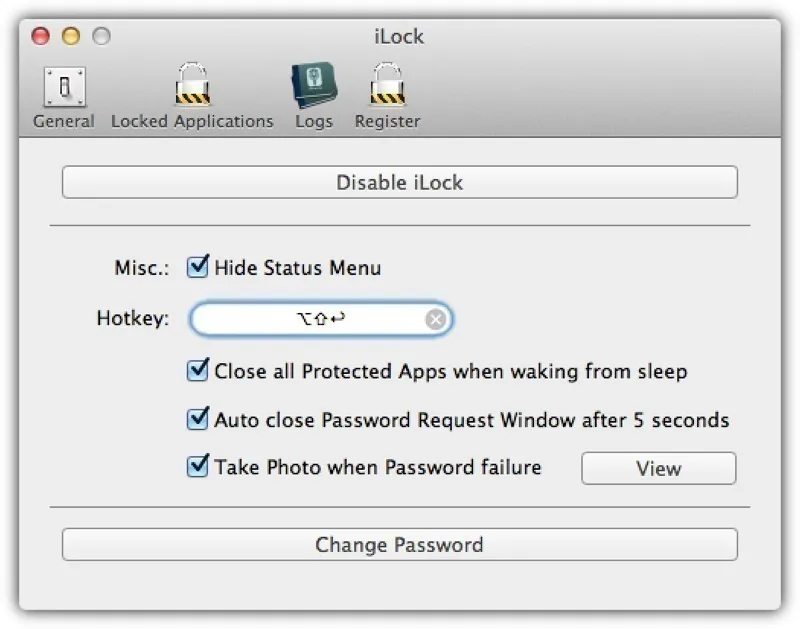
Task: Click inside the Hotkey input field
Action: coord(310,319)
